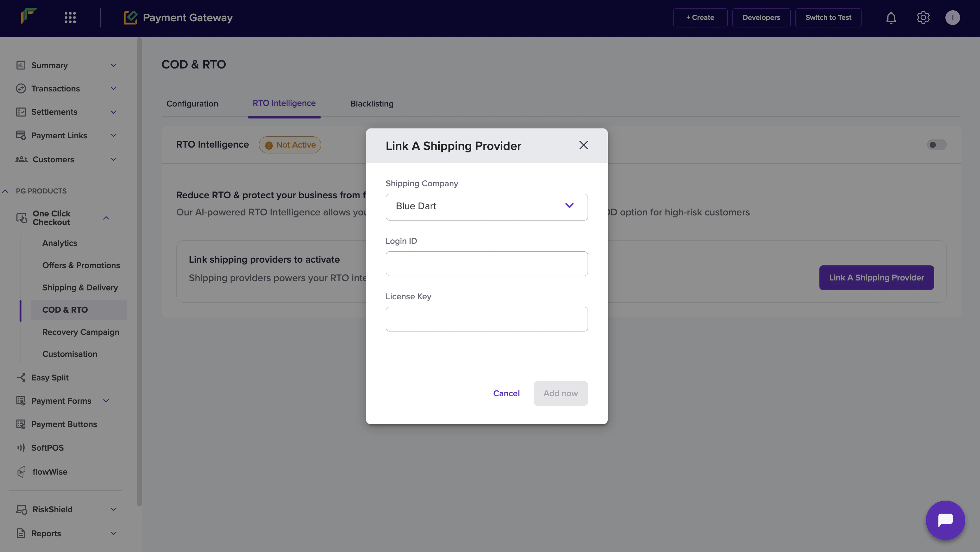This screenshot has height=552, width=980.
Task: Close the Link A Shipping Provider dialog
Action: (x=583, y=145)
